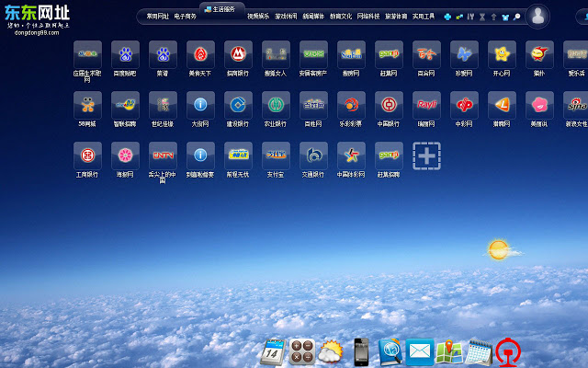Click the sun weather widget
The width and height of the screenshot is (588, 368).
[x=502, y=249]
